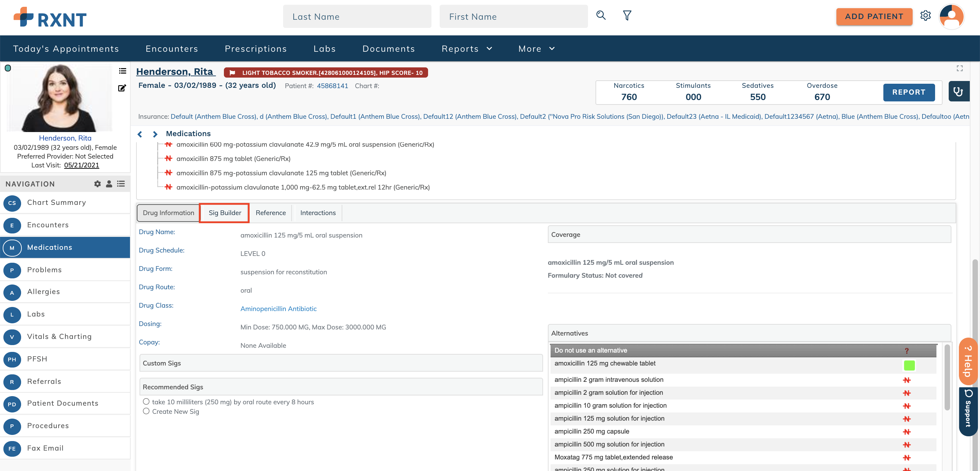Click navigation person icon
The height and width of the screenshot is (471, 980).
(109, 184)
